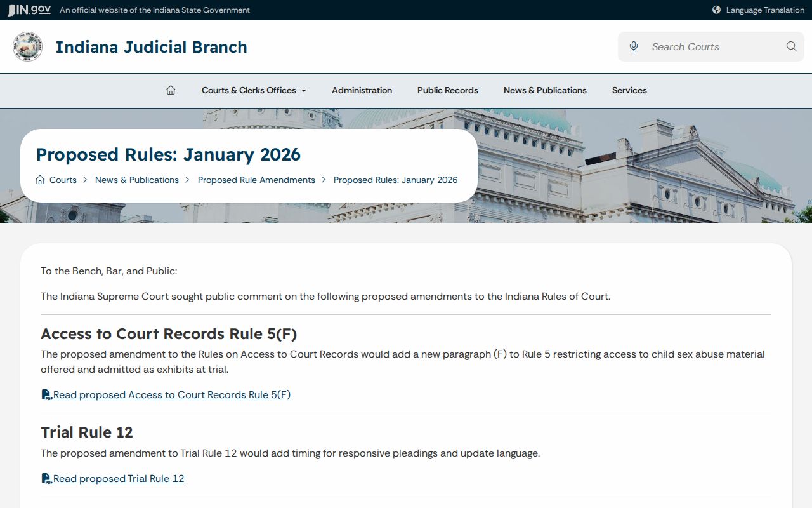Click the Trial Rule 12 heading
812x508 pixels.
pos(87,432)
